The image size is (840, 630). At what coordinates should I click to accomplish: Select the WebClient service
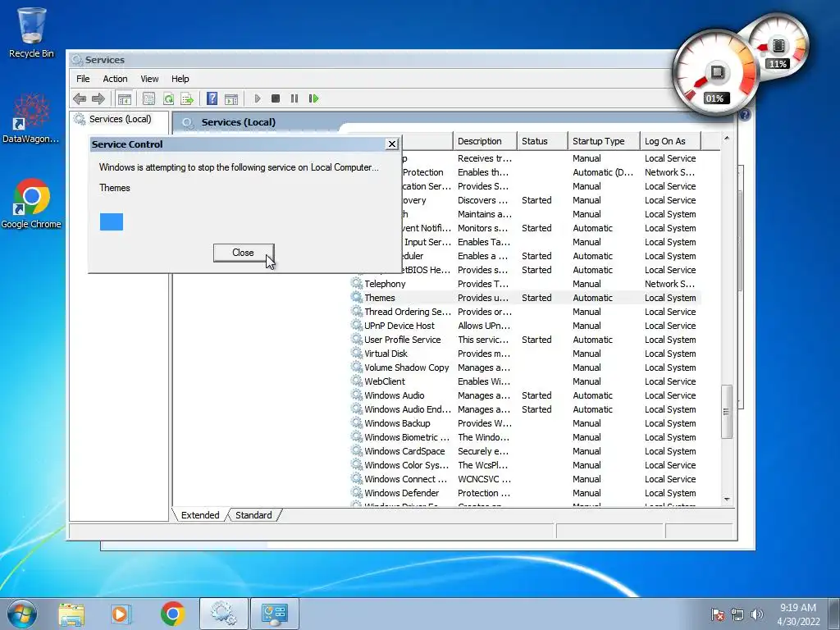tap(525, 381)
